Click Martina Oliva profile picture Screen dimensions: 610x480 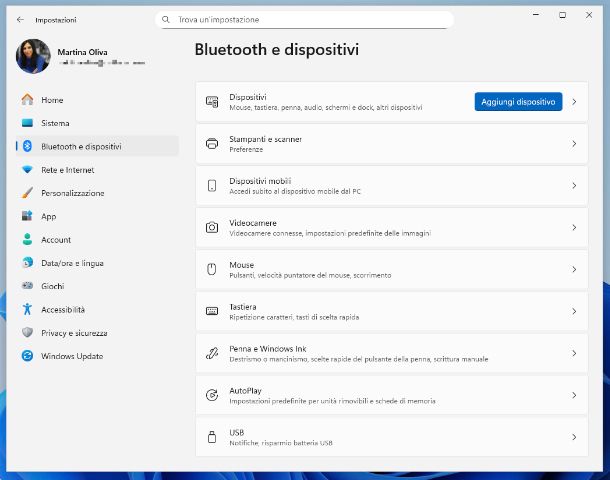pos(33,56)
